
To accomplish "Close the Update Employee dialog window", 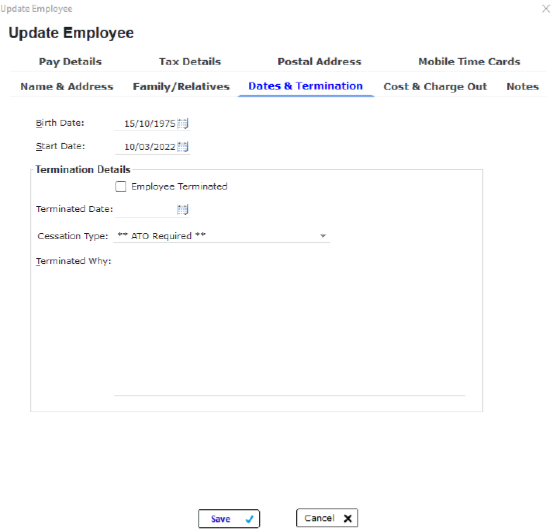I will tap(546, 9).
